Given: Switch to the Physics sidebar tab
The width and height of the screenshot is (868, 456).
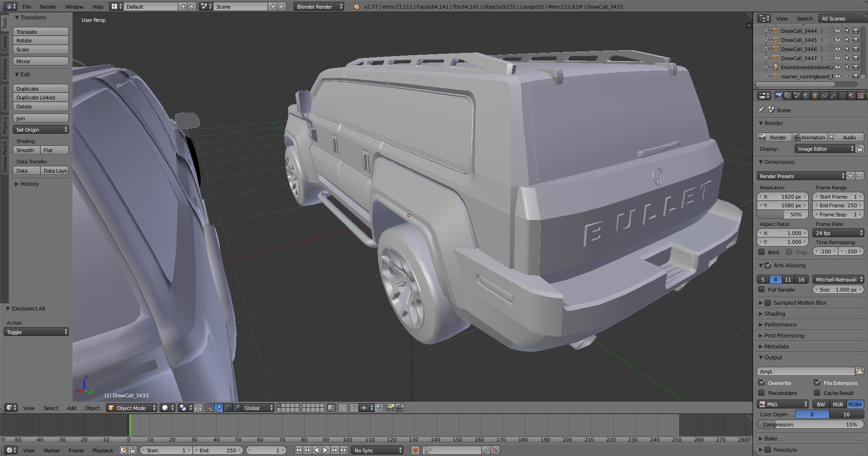Looking at the screenshot, I should (x=5, y=125).
